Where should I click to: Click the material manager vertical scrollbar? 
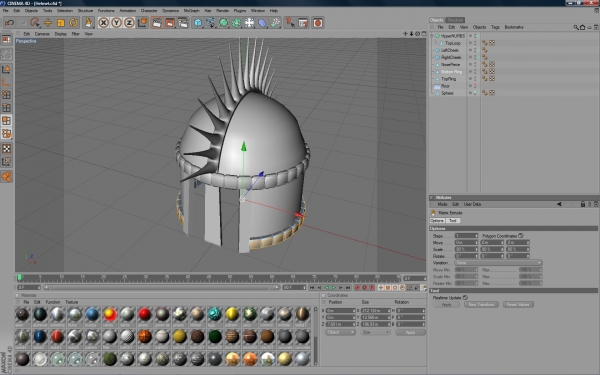coord(316,336)
